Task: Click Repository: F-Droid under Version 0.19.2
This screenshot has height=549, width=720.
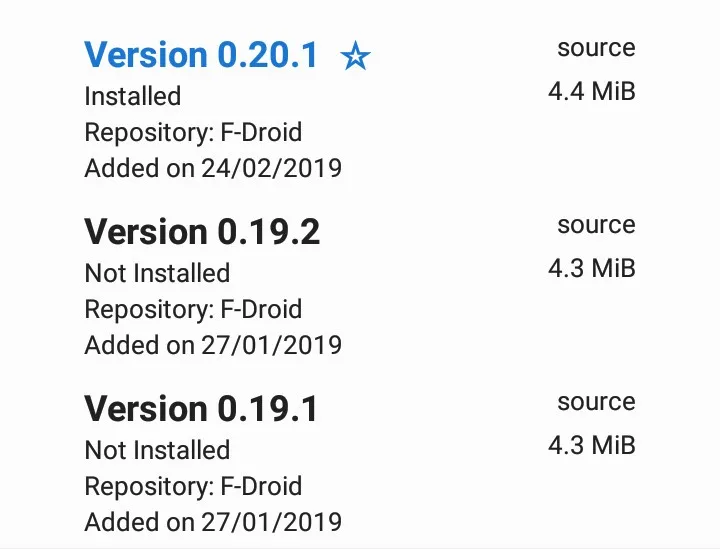Action: tap(193, 309)
